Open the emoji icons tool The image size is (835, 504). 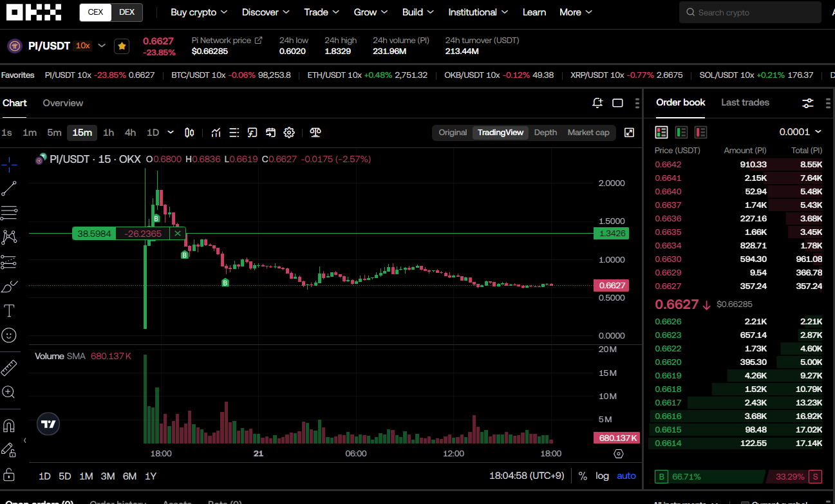point(9,335)
